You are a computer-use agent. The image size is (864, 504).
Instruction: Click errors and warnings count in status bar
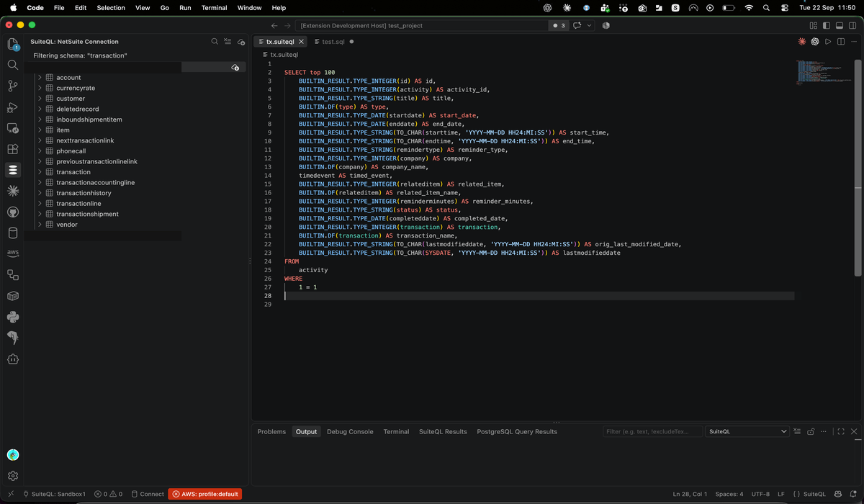tap(108, 494)
